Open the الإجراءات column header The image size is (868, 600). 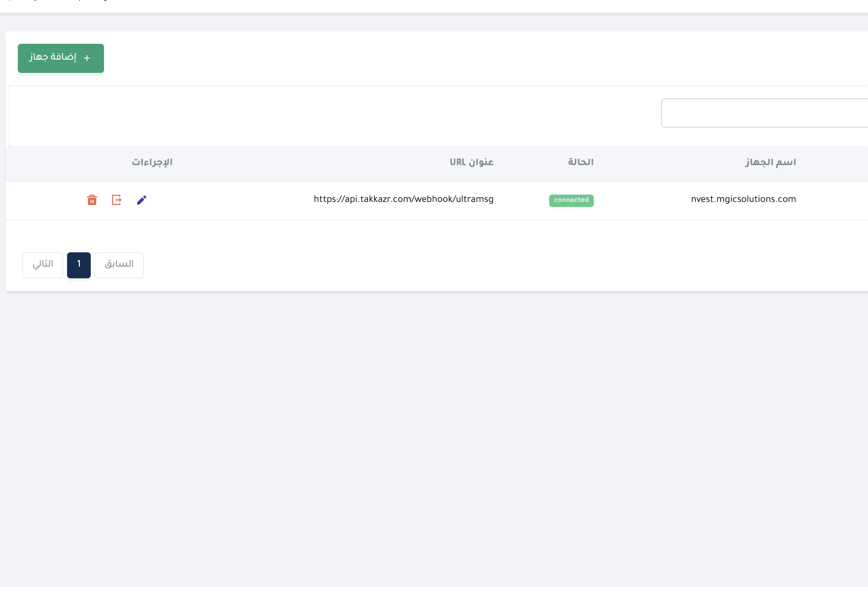152,162
